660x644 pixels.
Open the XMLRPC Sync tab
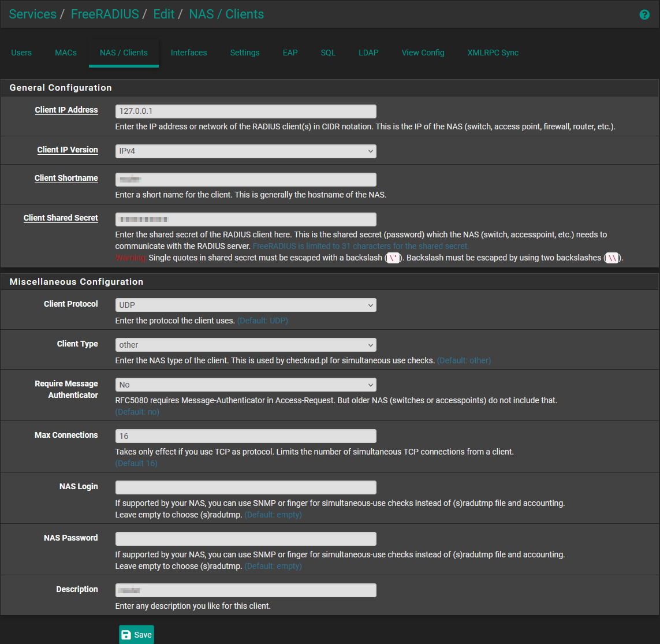[x=493, y=53]
